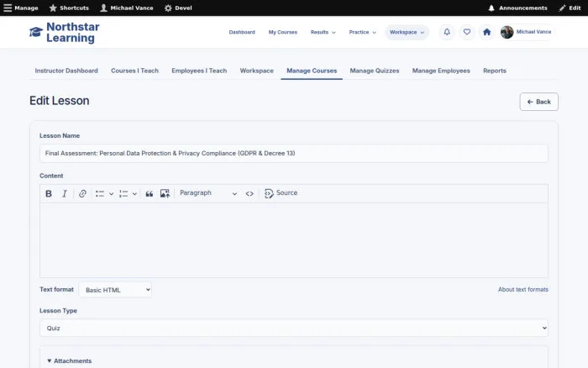This screenshot has height=368, width=588.
Task: Click the Edit pencil in admin toolbar
Action: (570, 8)
